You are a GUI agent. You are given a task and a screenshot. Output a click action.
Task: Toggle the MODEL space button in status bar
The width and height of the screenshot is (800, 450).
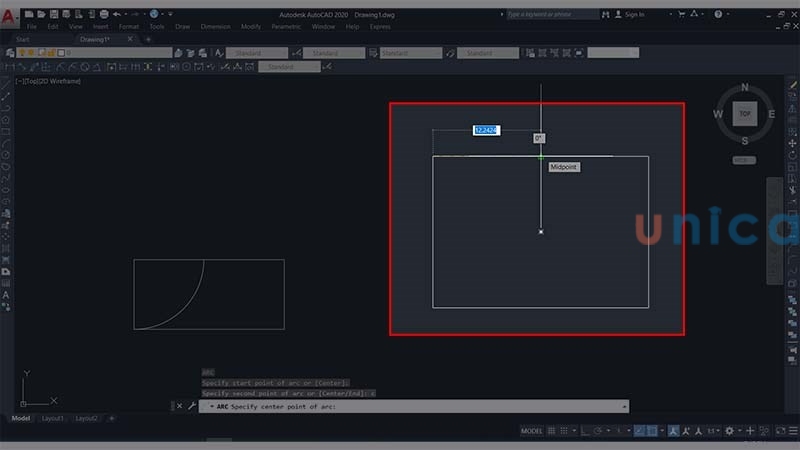(x=532, y=431)
